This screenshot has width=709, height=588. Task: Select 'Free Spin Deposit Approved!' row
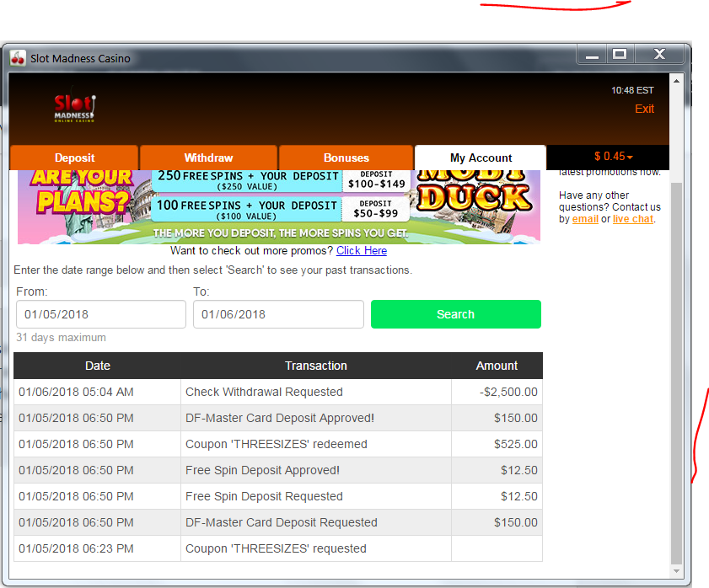pyautogui.click(x=278, y=471)
